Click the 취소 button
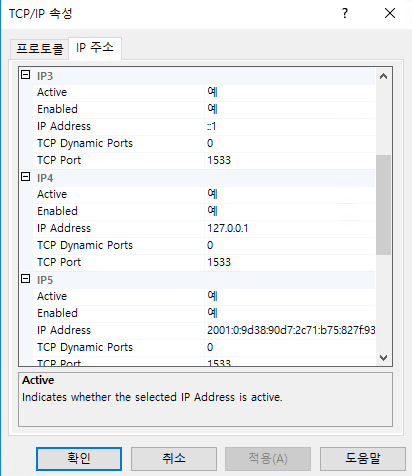412x476 pixels. click(174, 459)
